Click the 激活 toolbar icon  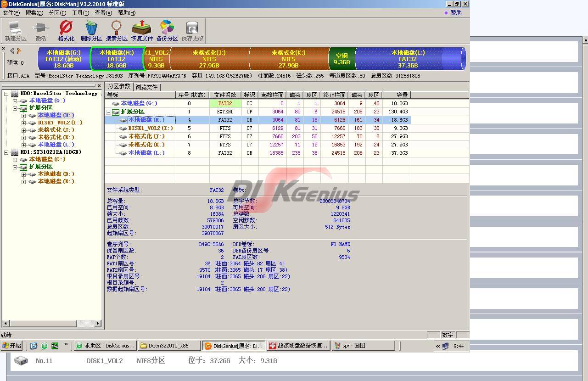[41, 31]
